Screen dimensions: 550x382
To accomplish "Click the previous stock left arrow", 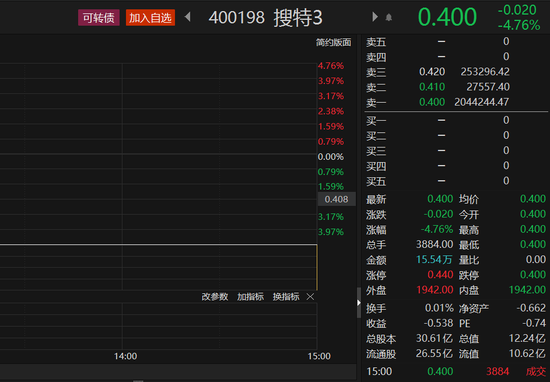I will 188,17.
